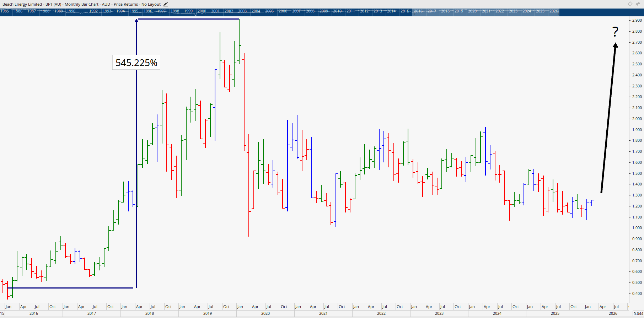Click 2005 in the overview timeline strip
The image size is (644, 318).
click(269, 11)
